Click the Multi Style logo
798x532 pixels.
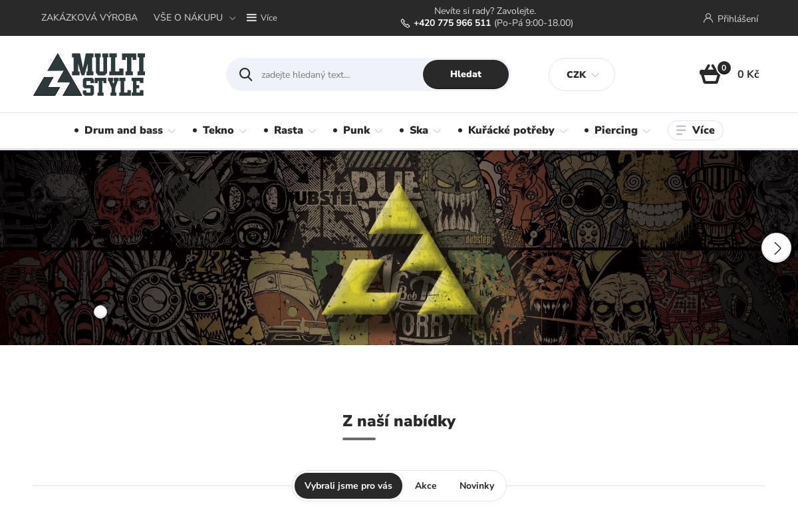pos(89,74)
